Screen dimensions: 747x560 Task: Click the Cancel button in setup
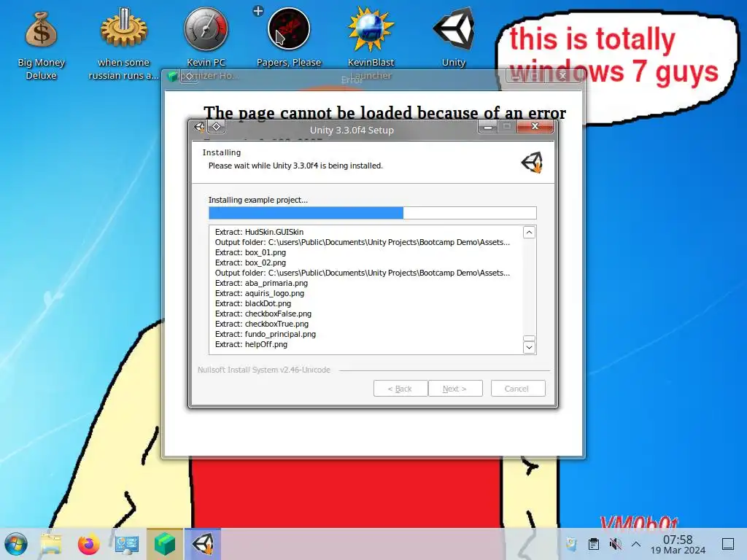pos(517,389)
